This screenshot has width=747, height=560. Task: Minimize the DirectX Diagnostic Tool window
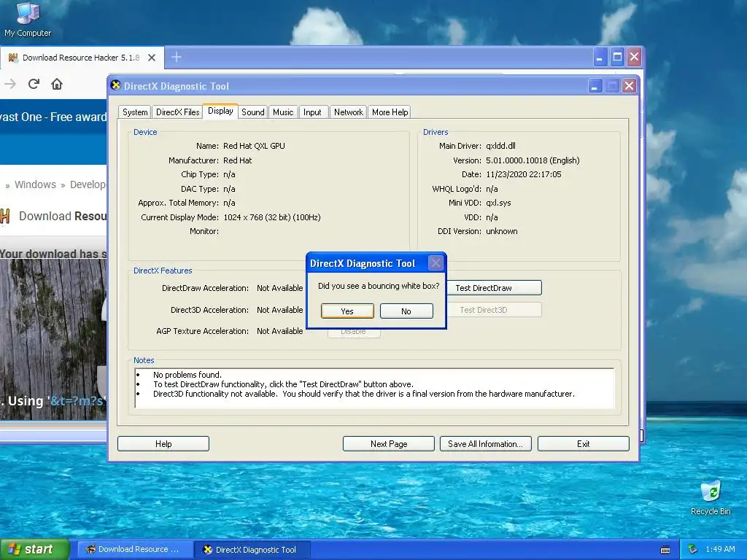pyautogui.click(x=595, y=86)
